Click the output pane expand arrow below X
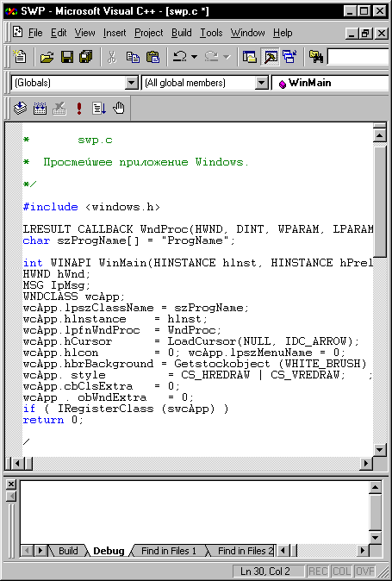The image size is (392, 581). click(x=11, y=497)
